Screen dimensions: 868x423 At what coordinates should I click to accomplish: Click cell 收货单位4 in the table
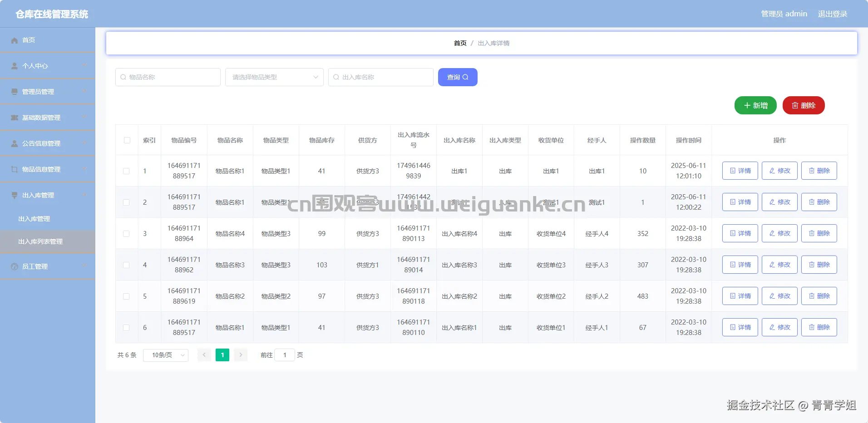pyautogui.click(x=551, y=234)
